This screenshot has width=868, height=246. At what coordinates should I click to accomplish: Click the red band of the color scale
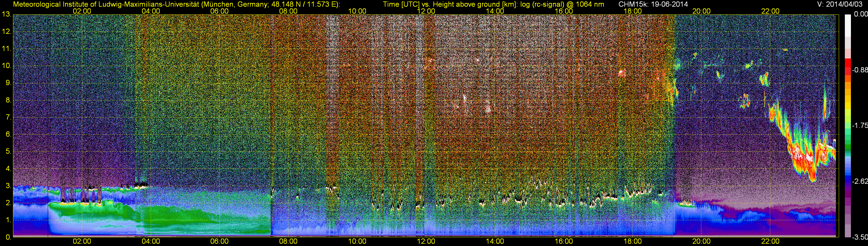click(x=847, y=66)
